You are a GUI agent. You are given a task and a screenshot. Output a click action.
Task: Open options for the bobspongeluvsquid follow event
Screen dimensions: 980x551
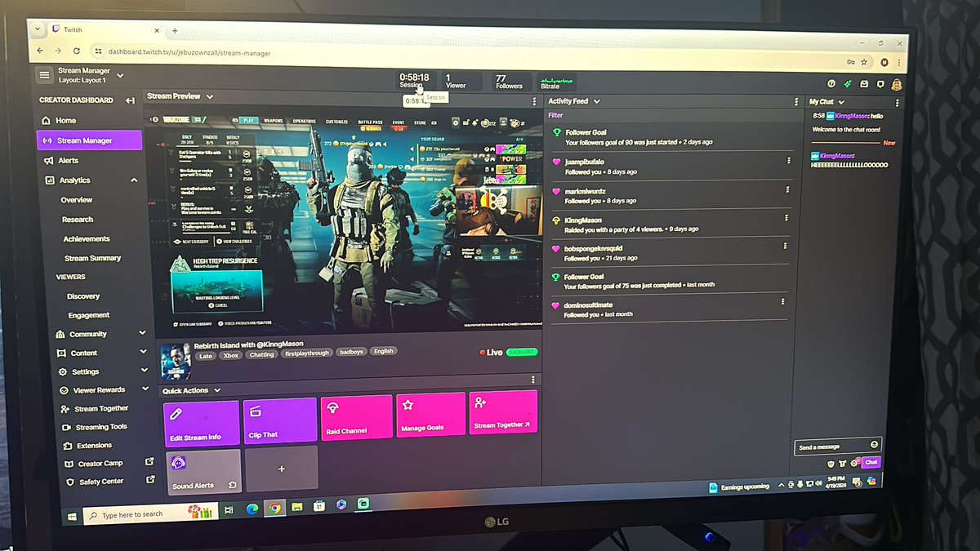[x=785, y=247]
